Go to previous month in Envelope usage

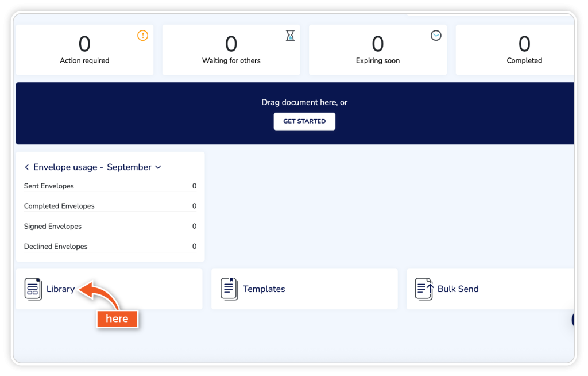tap(26, 167)
